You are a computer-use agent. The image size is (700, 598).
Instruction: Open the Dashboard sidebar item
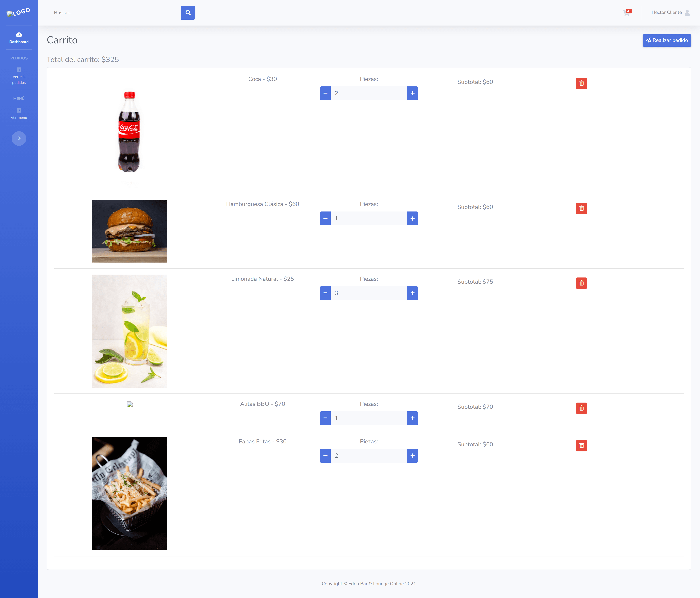19,38
